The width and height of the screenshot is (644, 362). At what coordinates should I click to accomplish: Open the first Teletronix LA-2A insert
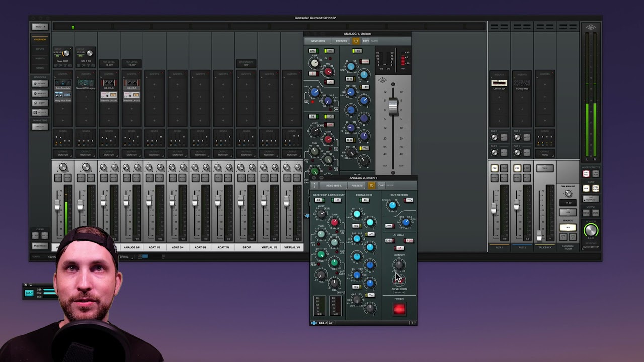[109, 96]
